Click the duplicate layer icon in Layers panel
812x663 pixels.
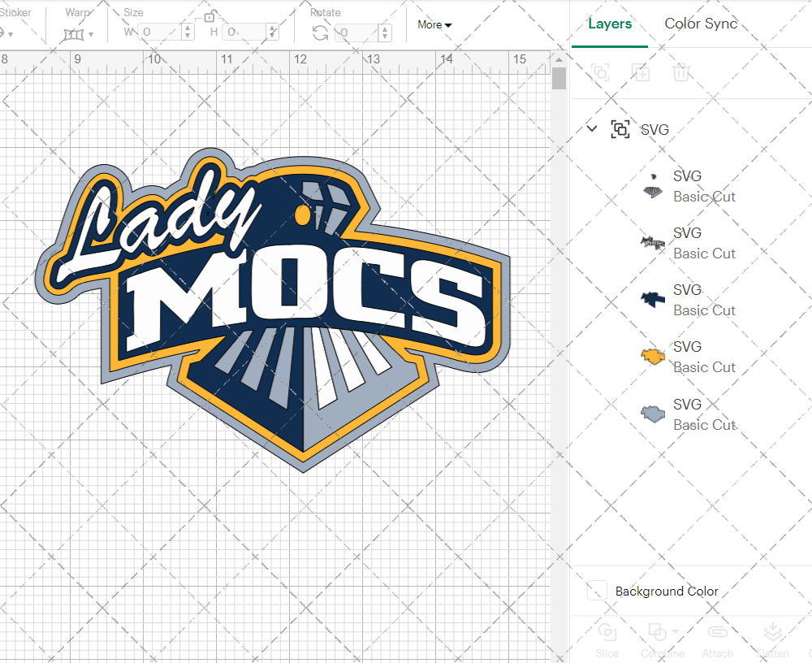641,72
